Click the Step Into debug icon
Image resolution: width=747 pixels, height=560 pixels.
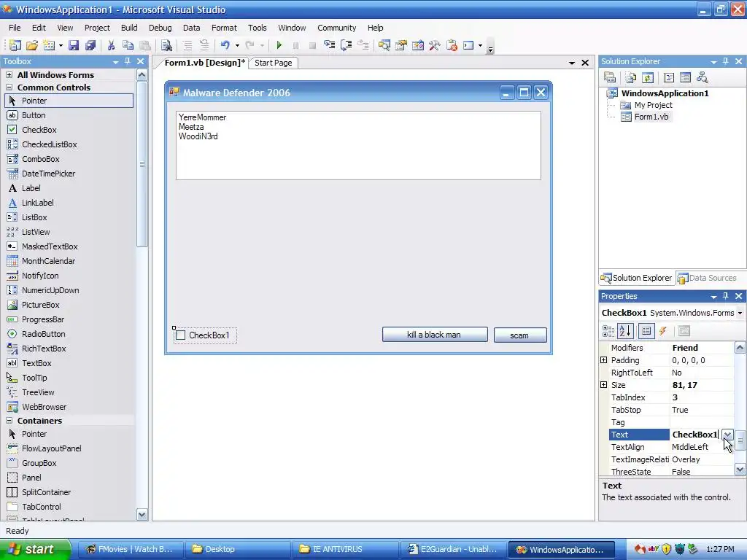(x=329, y=45)
